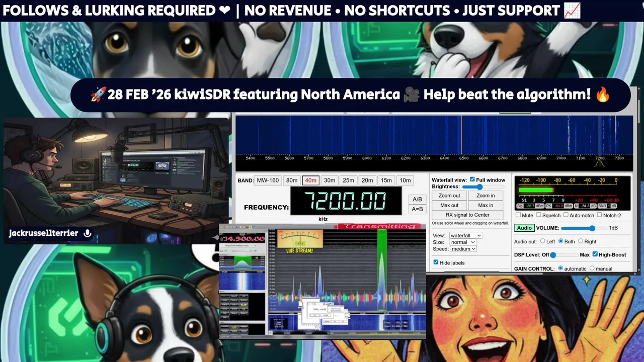Image resolution: width=644 pixels, height=362 pixels.
Task: Select the 40m band
Action: tap(310, 180)
